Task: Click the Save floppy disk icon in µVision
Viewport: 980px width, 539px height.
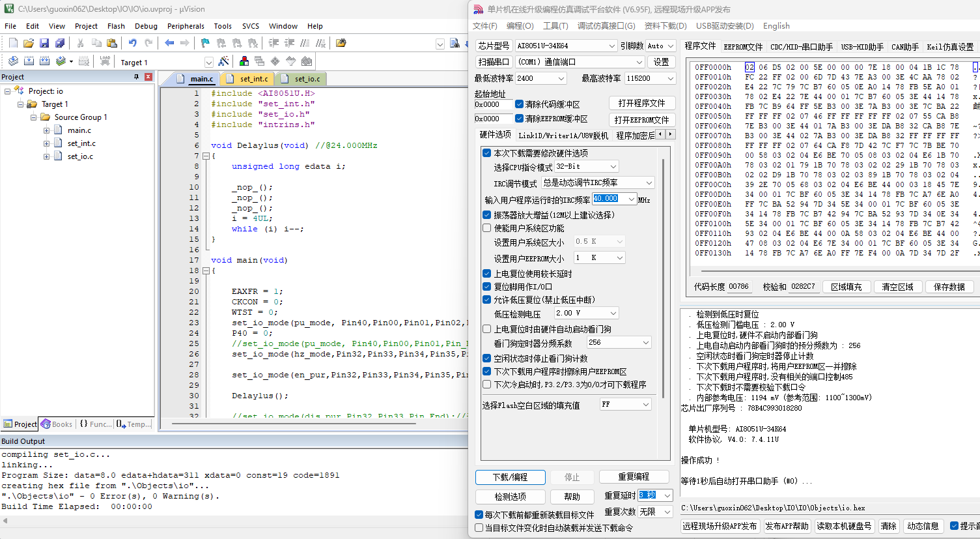Action: click(x=44, y=43)
